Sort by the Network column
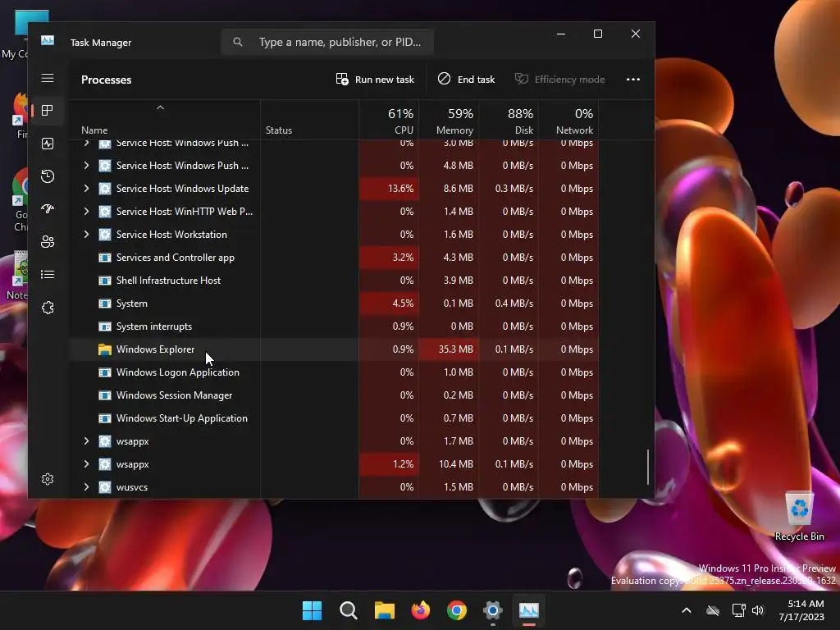Viewport: 840px width, 630px height. (569, 121)
